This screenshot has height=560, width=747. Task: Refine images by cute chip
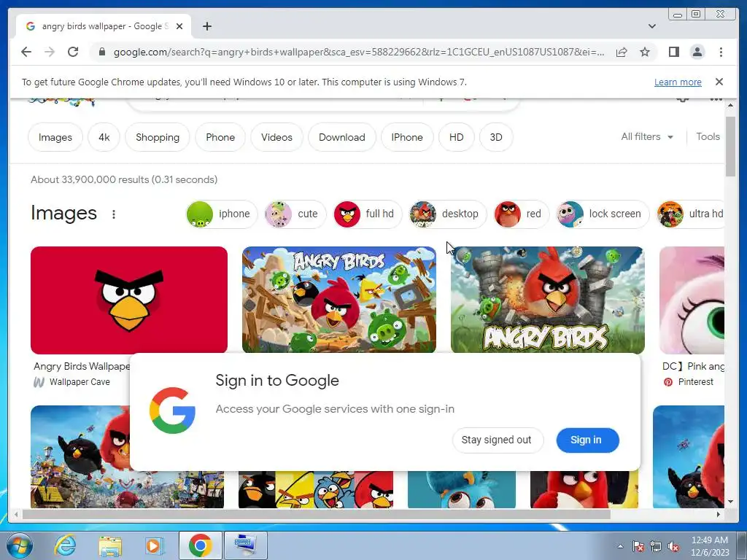click(x=295, y=214)
